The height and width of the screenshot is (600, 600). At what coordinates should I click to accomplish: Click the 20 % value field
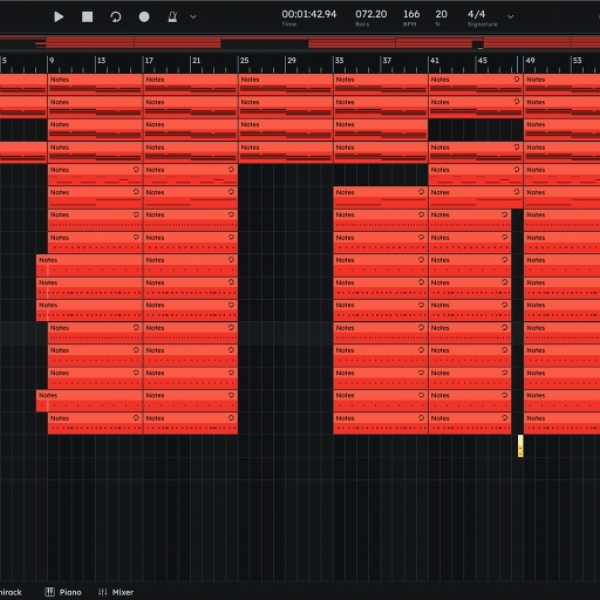point(441,14)
